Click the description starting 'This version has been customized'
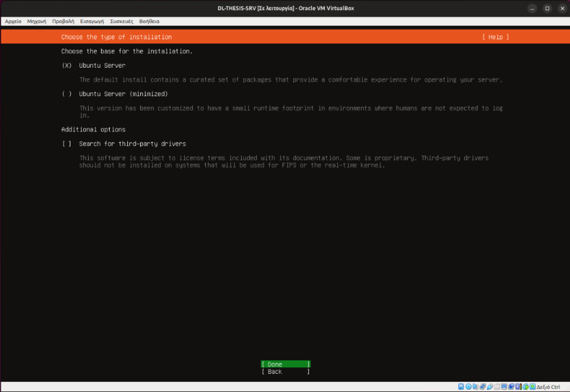The image size is (570, 392). [291, 111]
